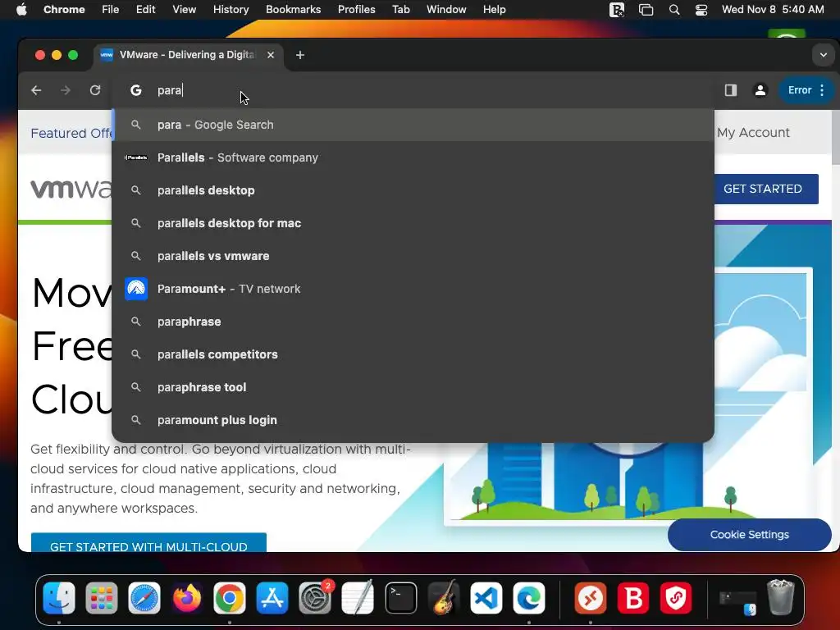The width and height of the screenshot is (840, 630).
Task: Choose the 'paraphrase' suggestion
Action: coord(413,322)
